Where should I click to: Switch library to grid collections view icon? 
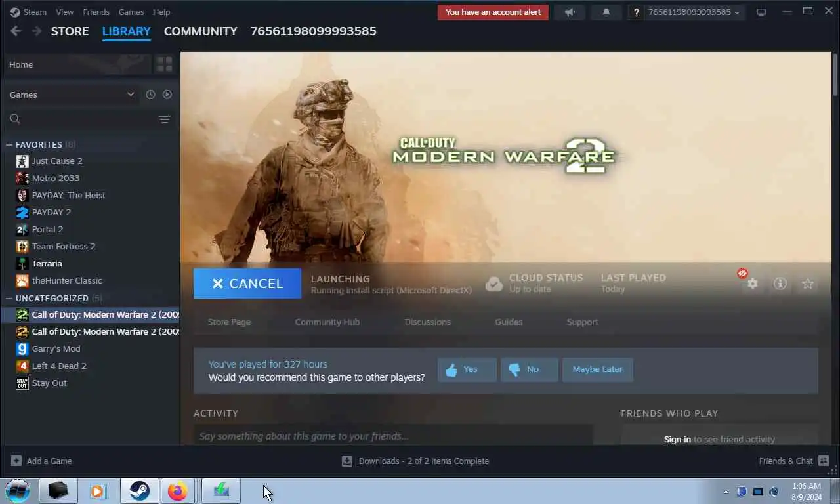(164, 64)
